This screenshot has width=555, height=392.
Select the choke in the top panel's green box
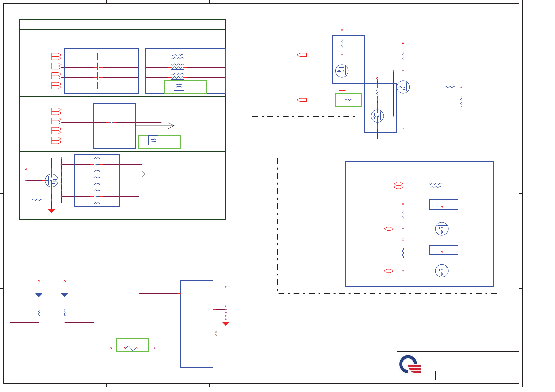pos(179,86)
